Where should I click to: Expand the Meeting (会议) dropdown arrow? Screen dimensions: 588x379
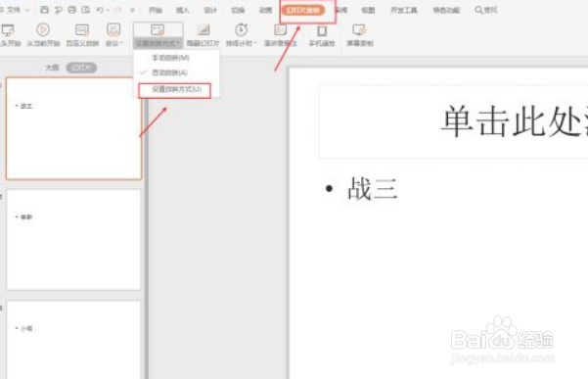[121, 43]
